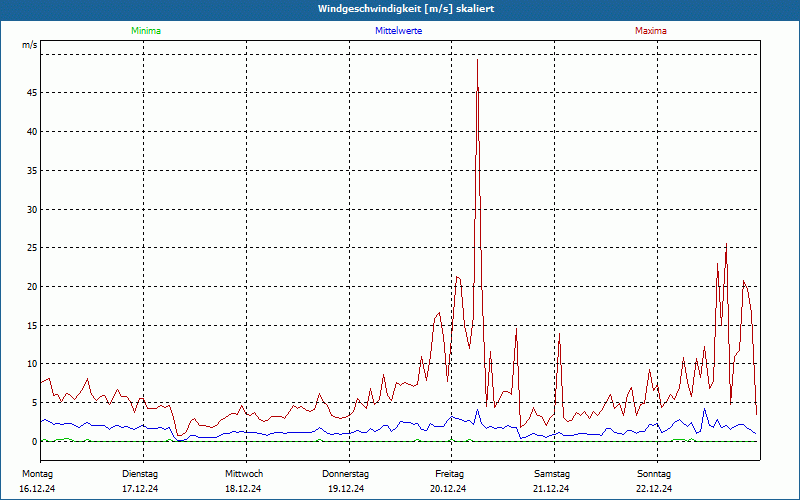800x500 pixels.
Task: Select the Sonntag day label
Action: click(654, 473)
